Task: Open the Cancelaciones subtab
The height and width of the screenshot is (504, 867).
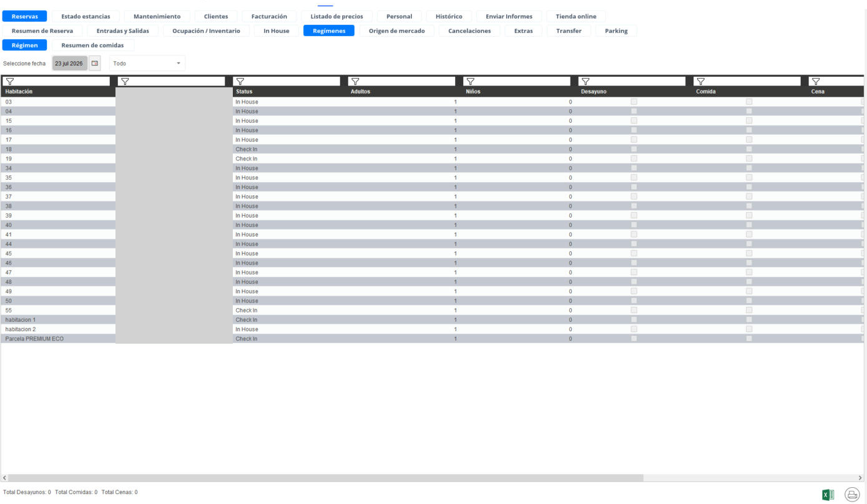Action: [469, 31]
